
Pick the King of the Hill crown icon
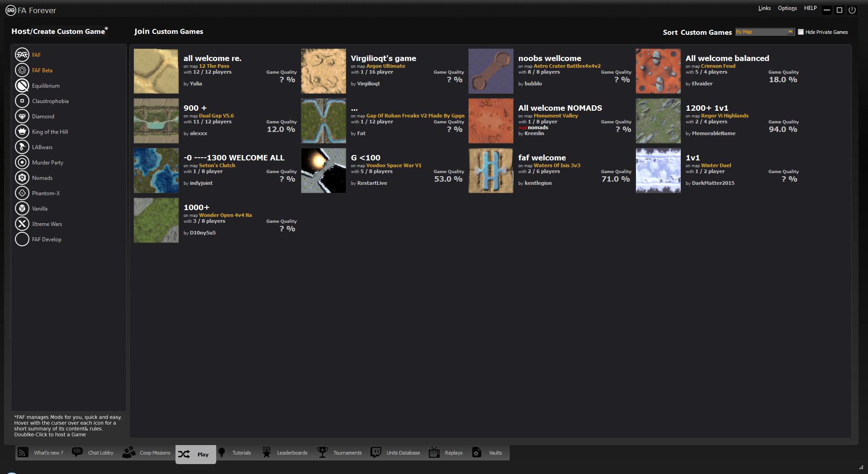tap(22, 131)
